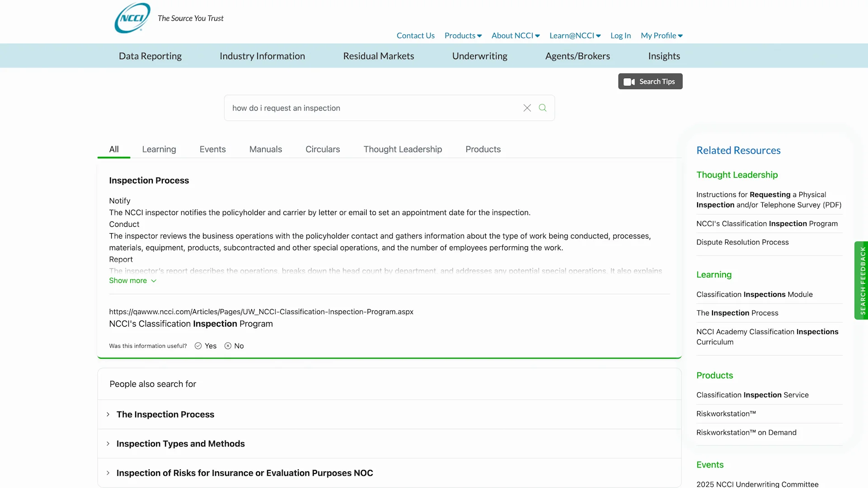The image size is (868, 488).
Task: Click the video camera Search Tips button
Action: [650, 81]
